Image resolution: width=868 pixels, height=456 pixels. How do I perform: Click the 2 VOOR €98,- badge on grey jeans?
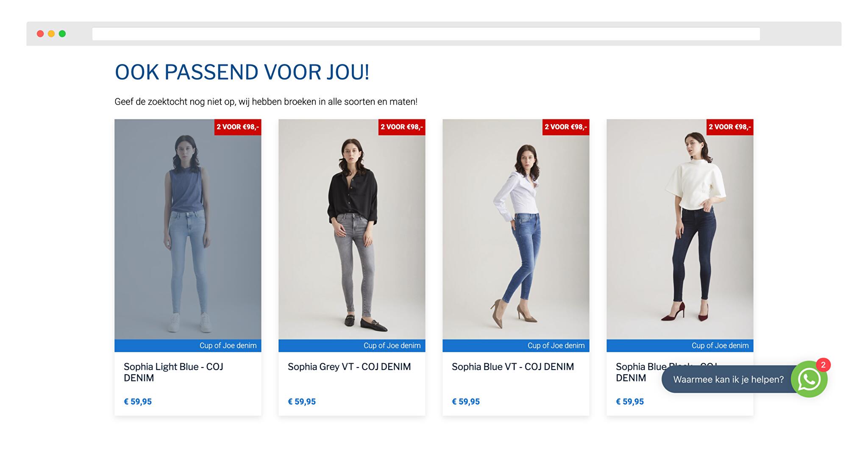(x=402, y=127)
